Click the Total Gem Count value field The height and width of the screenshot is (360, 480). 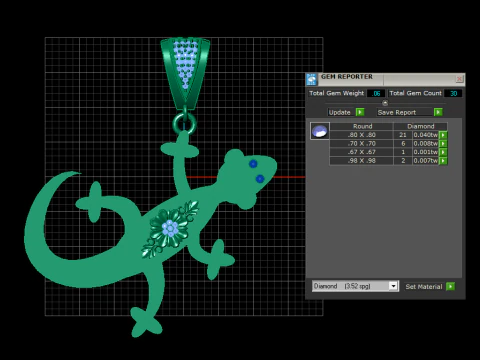tap(453, 94)
